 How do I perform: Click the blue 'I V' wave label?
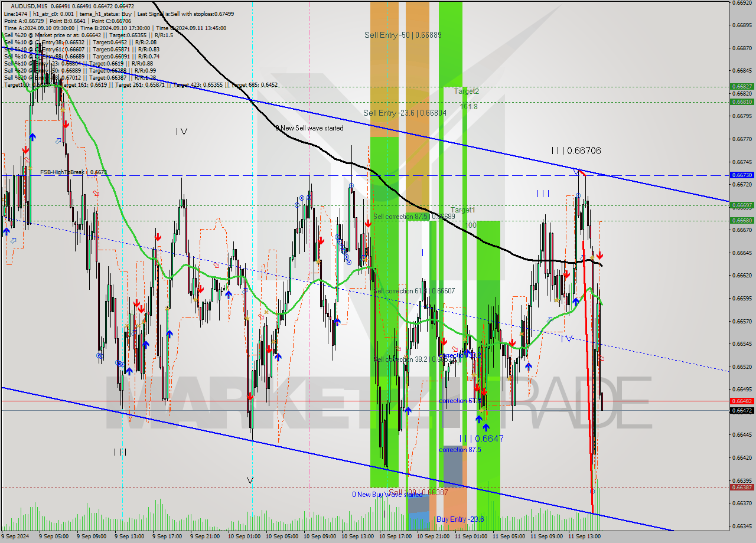(566, 339)
